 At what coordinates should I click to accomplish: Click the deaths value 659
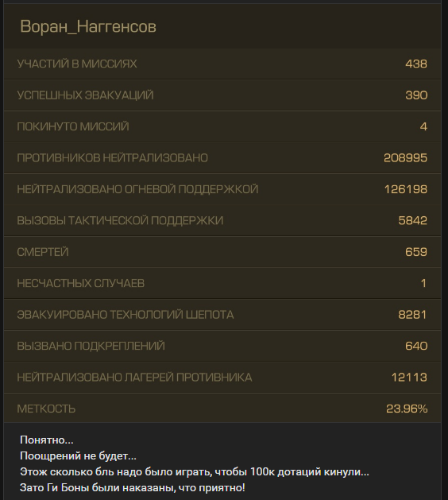click(416, 252)
